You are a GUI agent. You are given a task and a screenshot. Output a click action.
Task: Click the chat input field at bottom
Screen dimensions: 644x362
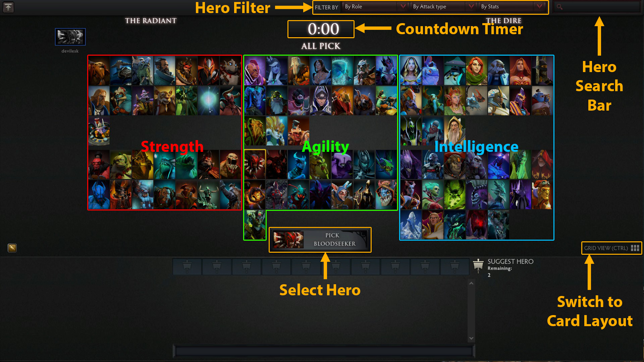[x=324, y=351]
